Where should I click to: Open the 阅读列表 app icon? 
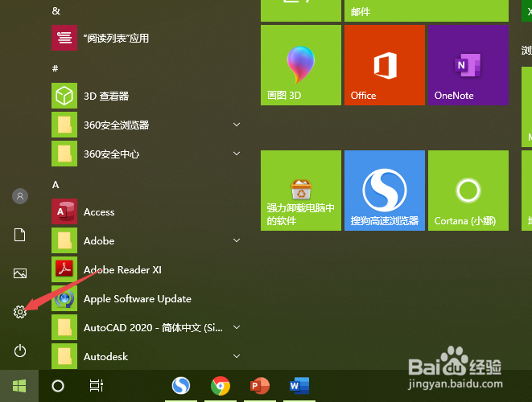click(x=64, y=38)
